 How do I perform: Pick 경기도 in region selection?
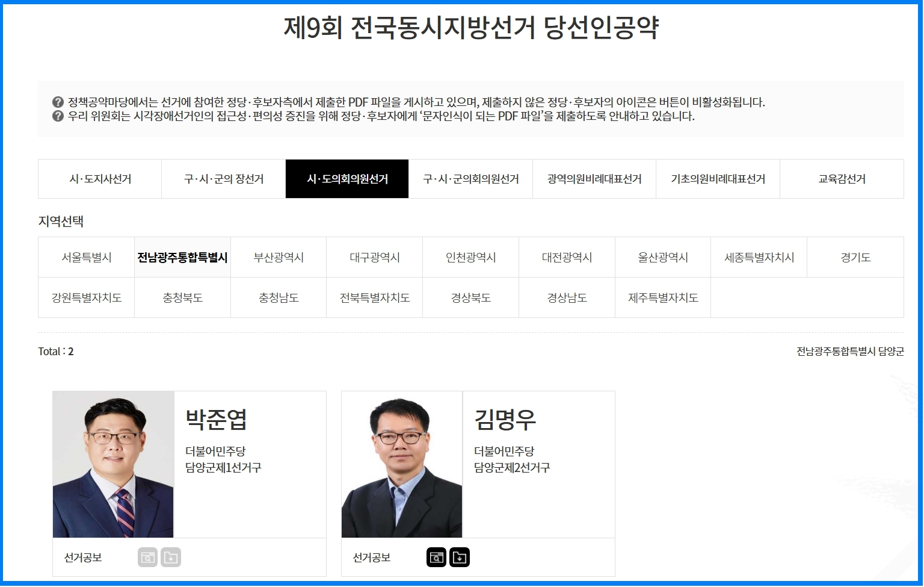click(x=855, y=257)
